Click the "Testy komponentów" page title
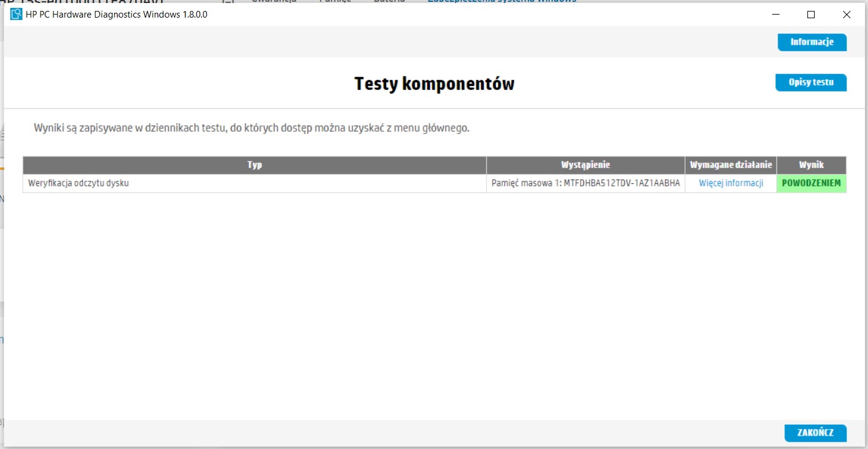Image resolution: width=868 pixels, height=449 pixels. (x=434, y=83)
